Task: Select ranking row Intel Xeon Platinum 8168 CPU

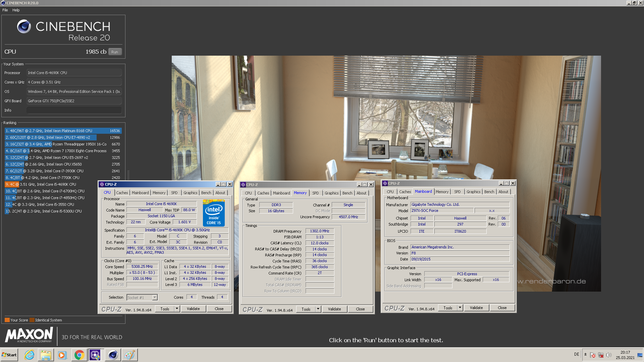Action: coord(63,131)
